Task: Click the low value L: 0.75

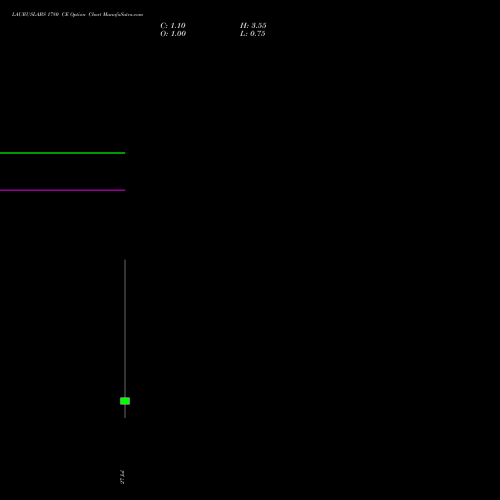Action: coord(253,34)
